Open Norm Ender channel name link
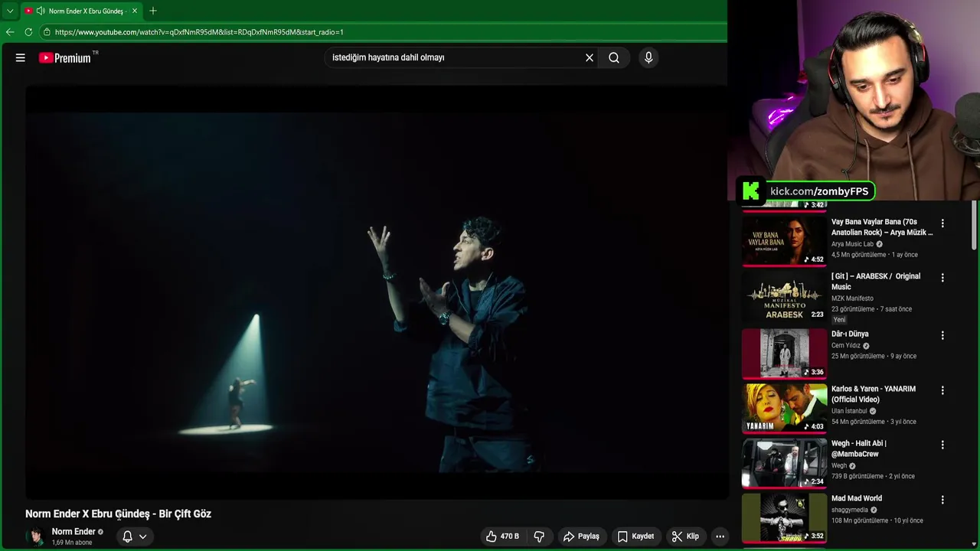The image size is (980, 551). [73, 532]
